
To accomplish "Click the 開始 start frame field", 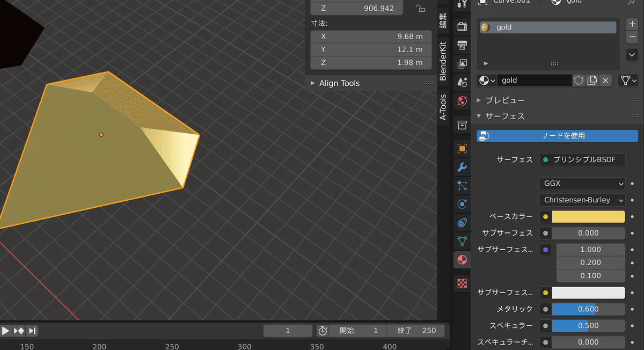I will point(358,331).
